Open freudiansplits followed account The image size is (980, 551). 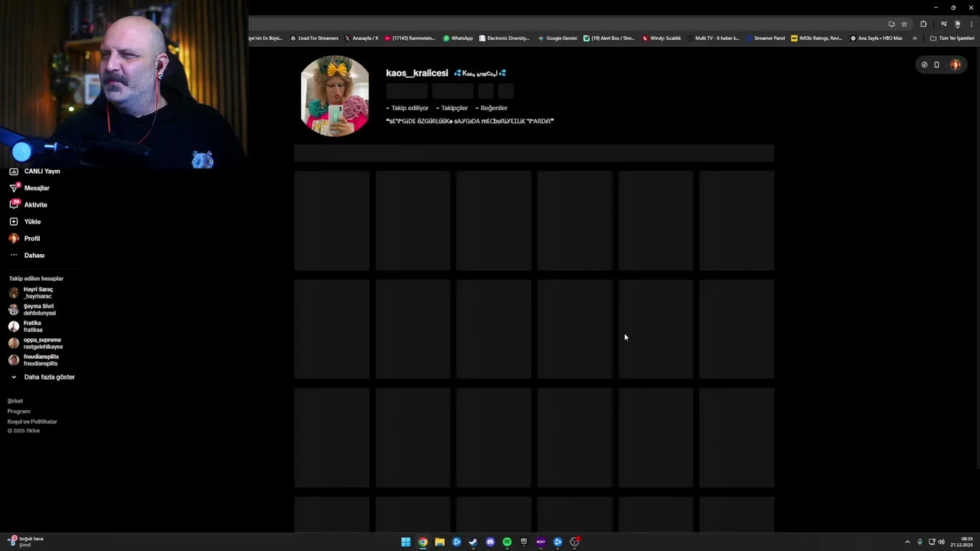tap(34, 360)
